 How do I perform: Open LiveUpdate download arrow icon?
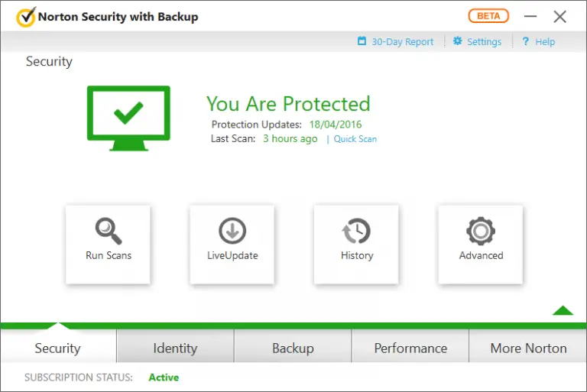232,231
